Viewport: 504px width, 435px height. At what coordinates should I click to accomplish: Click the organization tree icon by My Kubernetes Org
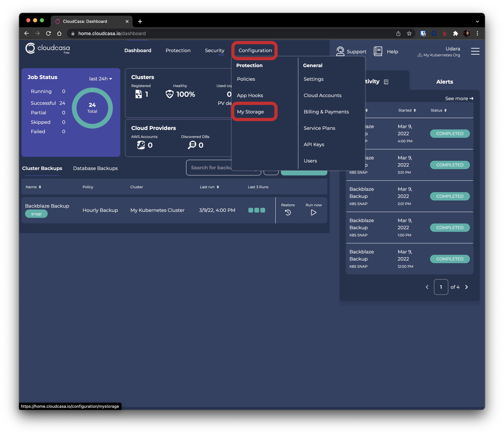pyautogui.click(x=420, y=55)
